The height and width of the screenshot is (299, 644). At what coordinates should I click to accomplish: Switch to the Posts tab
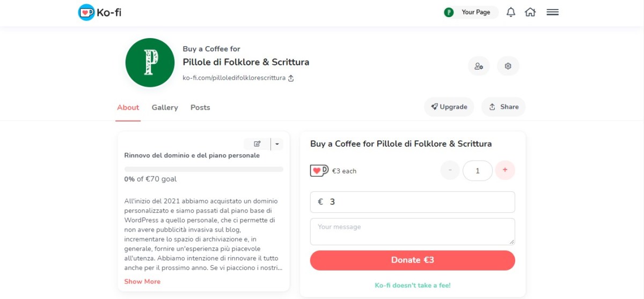click(200, 107)
